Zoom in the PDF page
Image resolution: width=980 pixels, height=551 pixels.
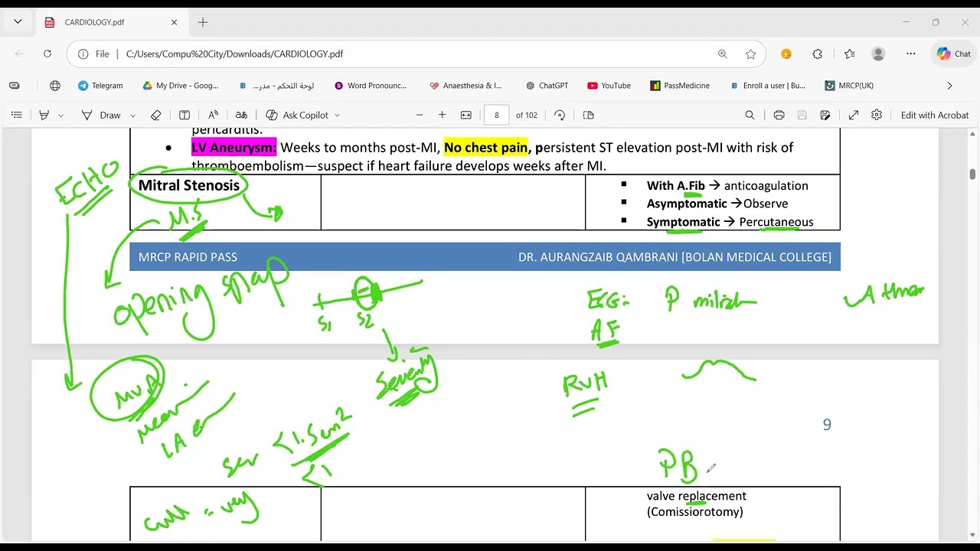tap(442, 115)
